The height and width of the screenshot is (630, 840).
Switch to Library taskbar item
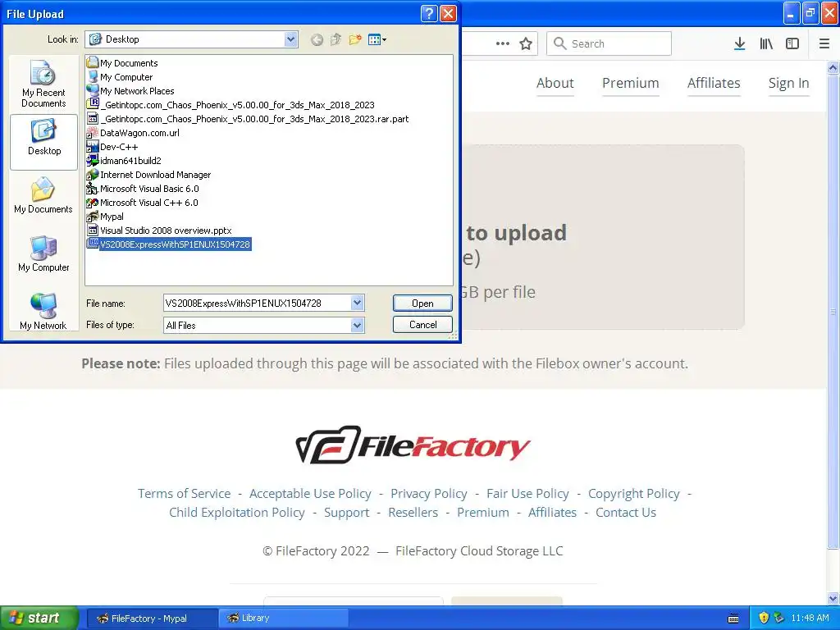coord(283,619)
